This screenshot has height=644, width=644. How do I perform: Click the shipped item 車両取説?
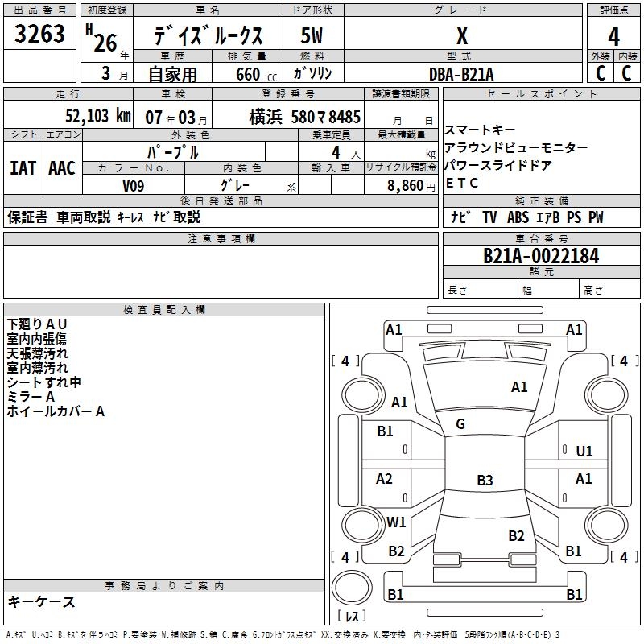click(84, 217)
